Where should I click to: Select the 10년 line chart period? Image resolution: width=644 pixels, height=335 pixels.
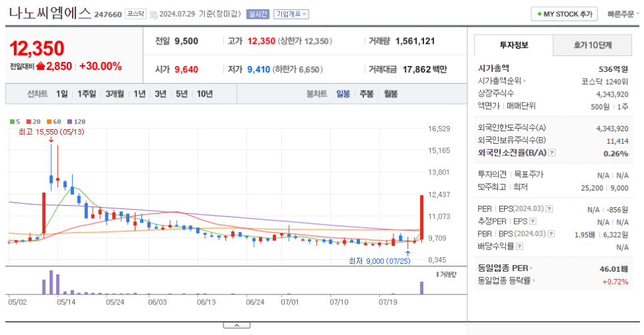205,94
